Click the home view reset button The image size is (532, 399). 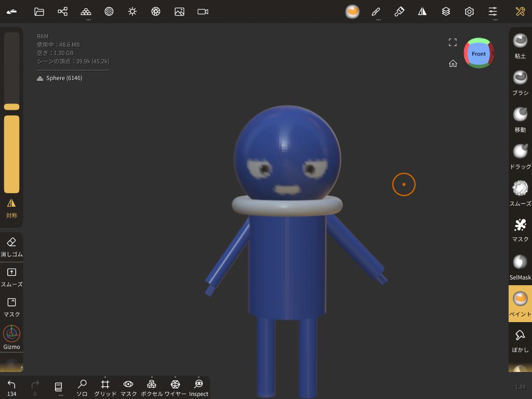[453, 63]
